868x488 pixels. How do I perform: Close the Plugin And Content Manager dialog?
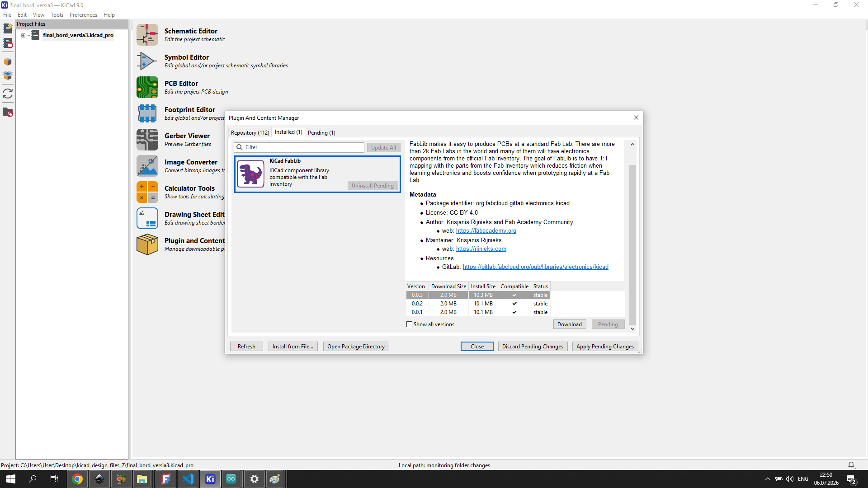coord(636,117)
